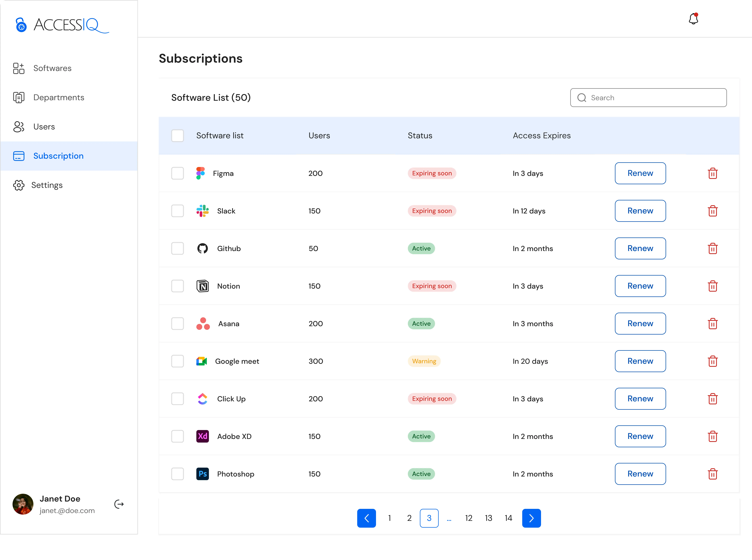Screen dimensions: 752x560
Task: Toggle the select-all checkbox in table header
Action: pyautogui.click(x=177, y=136)
